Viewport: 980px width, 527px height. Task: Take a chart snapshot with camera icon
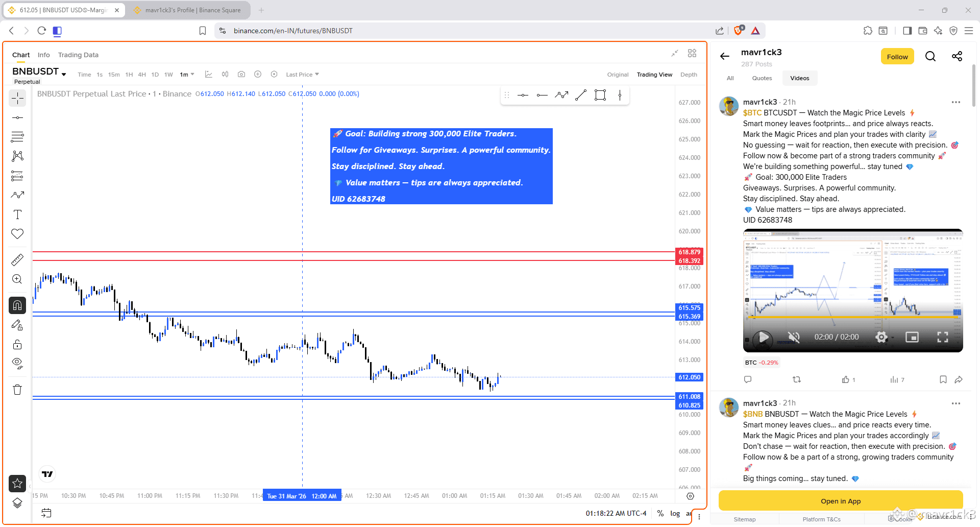pos(241,75)
